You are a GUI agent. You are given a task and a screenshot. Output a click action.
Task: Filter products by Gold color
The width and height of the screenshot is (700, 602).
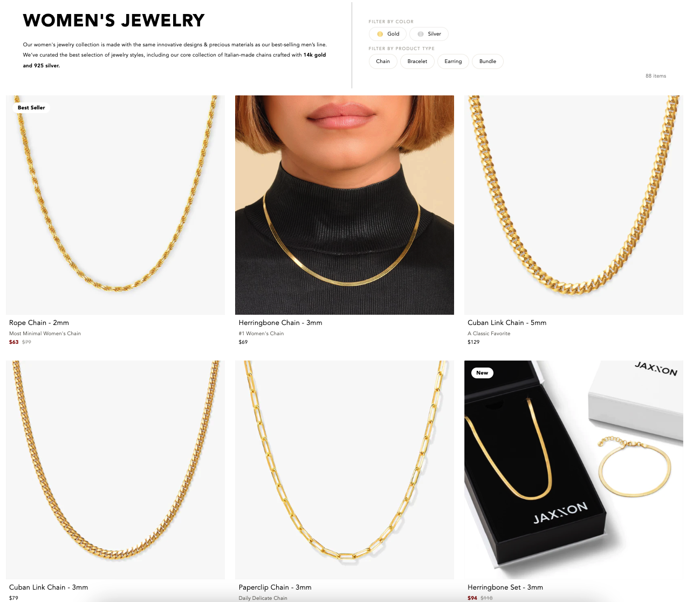tap(388, 34)
